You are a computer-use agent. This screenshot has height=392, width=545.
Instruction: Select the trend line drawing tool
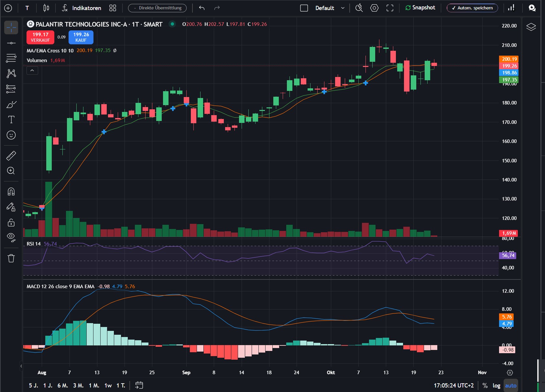(x=11, y=43)
